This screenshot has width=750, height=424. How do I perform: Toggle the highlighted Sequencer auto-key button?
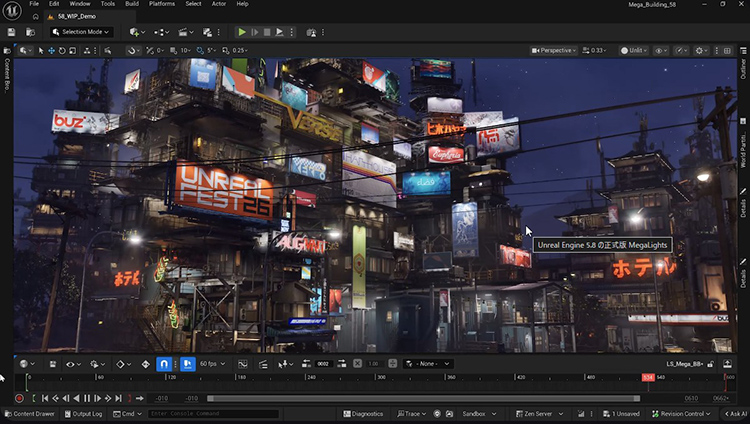point(188,364)
